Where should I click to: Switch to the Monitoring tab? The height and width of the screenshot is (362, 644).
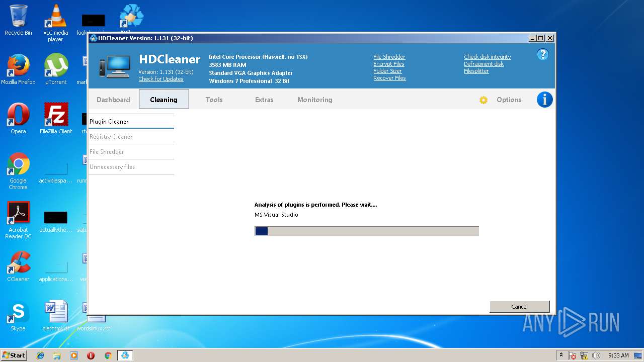[x=314, y=100]
